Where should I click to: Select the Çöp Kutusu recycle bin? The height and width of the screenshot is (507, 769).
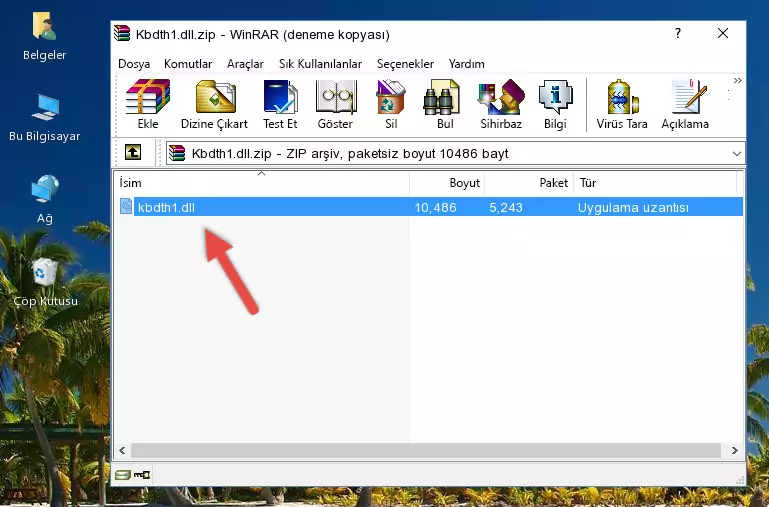45,282
